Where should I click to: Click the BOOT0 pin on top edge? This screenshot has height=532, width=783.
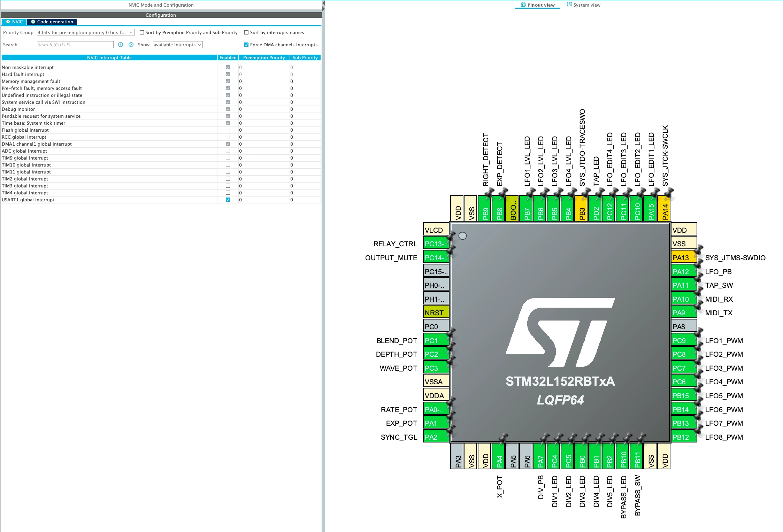[x=512, y=208]
